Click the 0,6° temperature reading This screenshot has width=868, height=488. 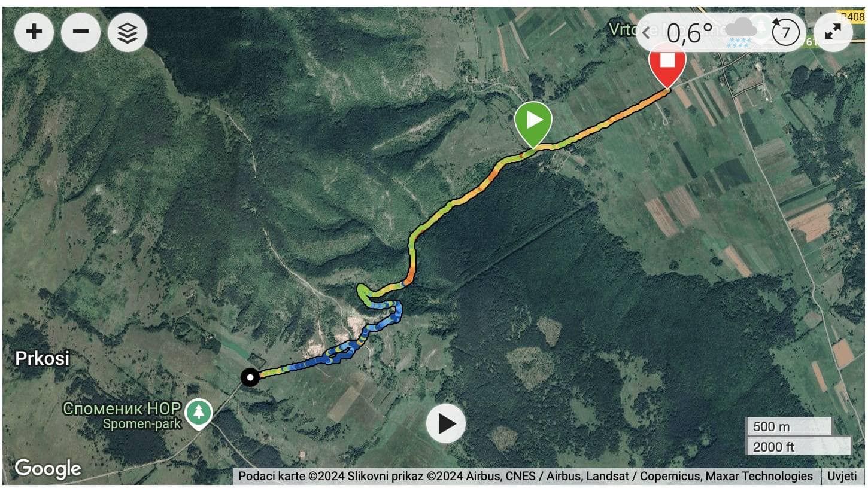pyautogui.click(x=690, y=33)
